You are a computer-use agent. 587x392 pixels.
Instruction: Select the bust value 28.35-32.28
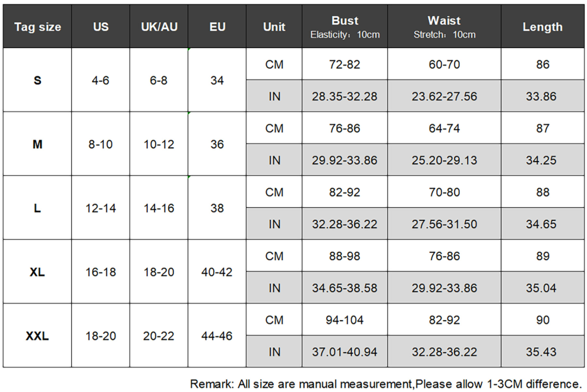345,96
